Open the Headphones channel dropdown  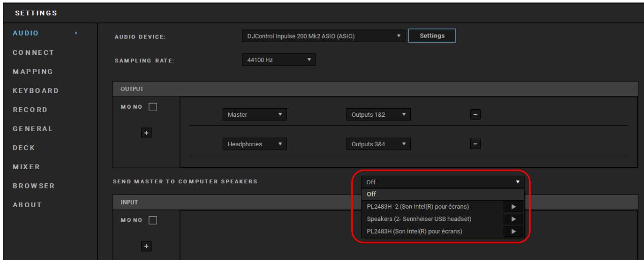point(255,145)
